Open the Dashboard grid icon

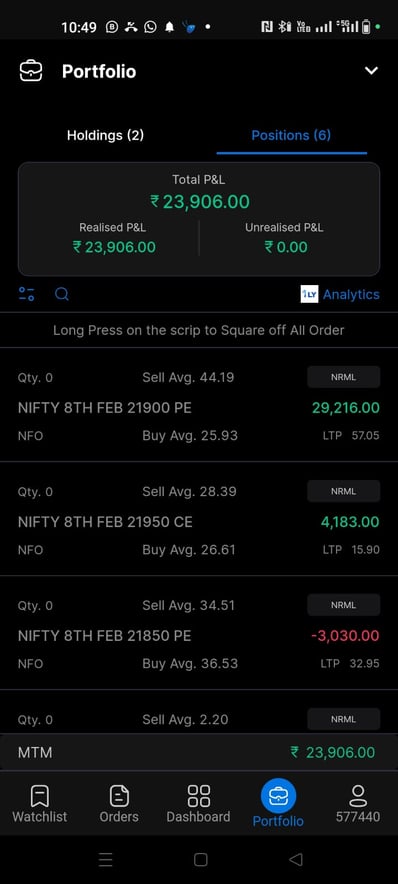click(198, 795)
